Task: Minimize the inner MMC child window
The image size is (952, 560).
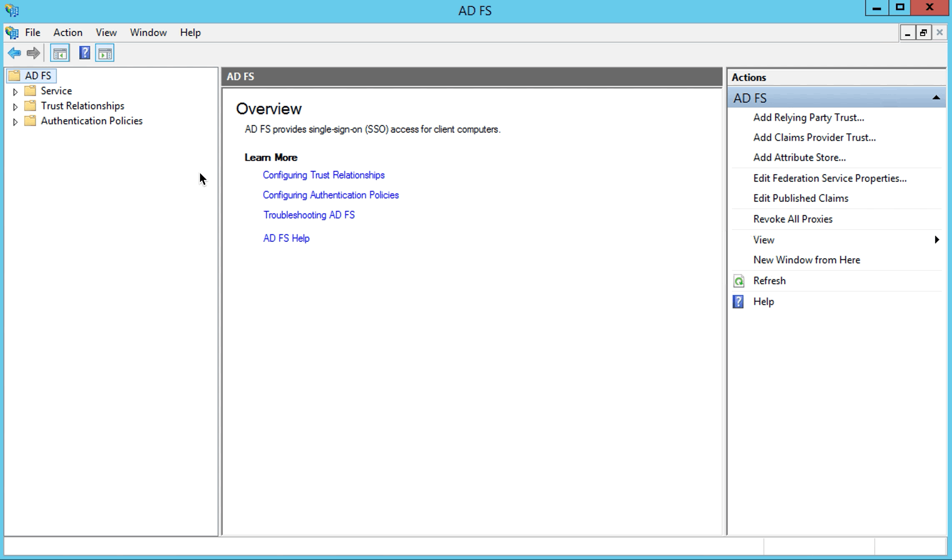Action: click(x=907, y=33)
